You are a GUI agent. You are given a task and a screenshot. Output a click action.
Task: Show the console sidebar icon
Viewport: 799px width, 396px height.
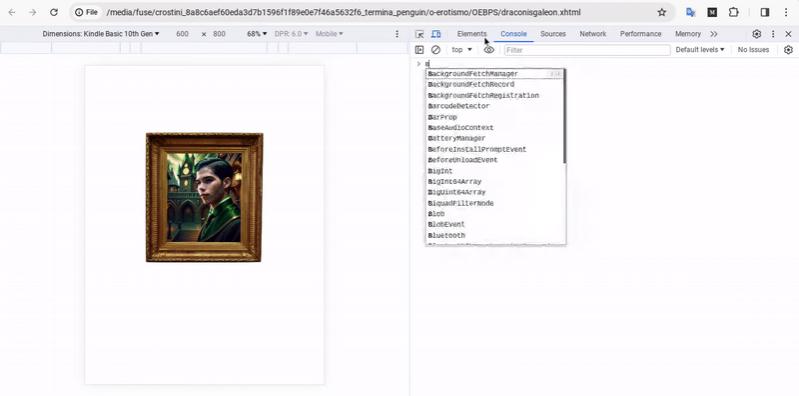(x=419, y=50)
